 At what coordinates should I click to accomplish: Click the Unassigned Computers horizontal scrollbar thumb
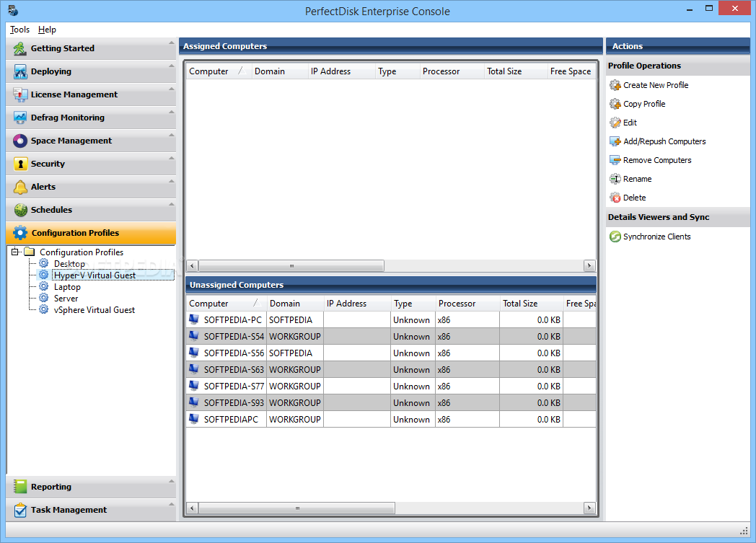click(x=297, y=508)
